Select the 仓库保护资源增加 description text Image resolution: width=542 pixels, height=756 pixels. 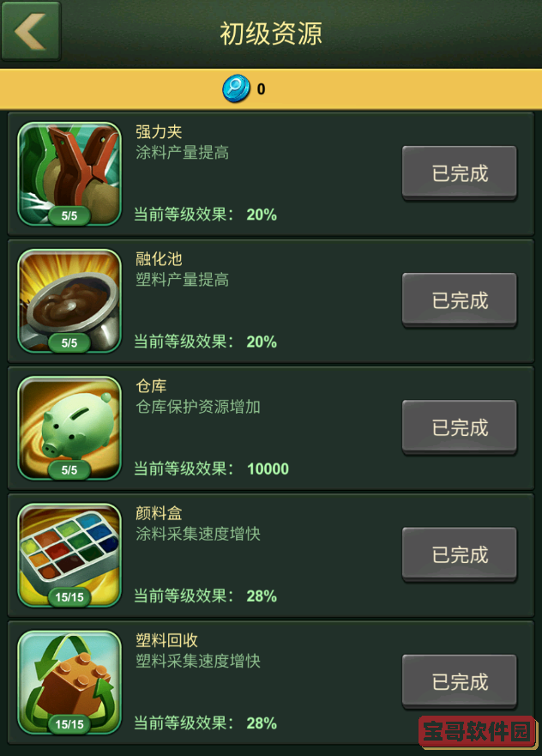[x=198, y=407]
